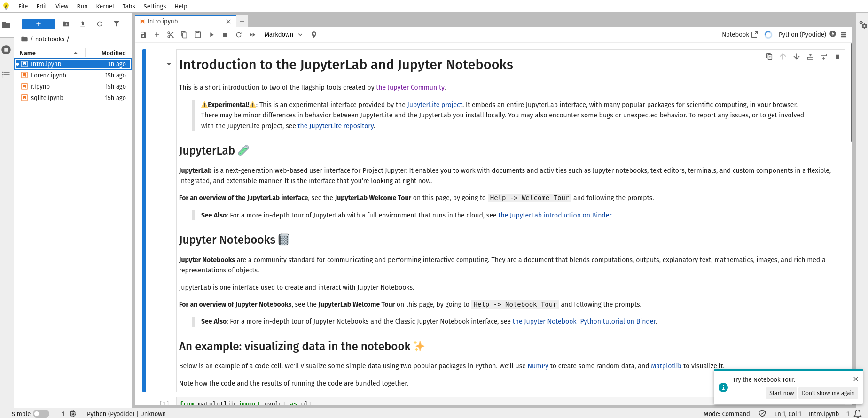Image resolution: width=868 pixels, height=418 pixels.
Task: Start the Notebook Tour now
Action: 782,393
